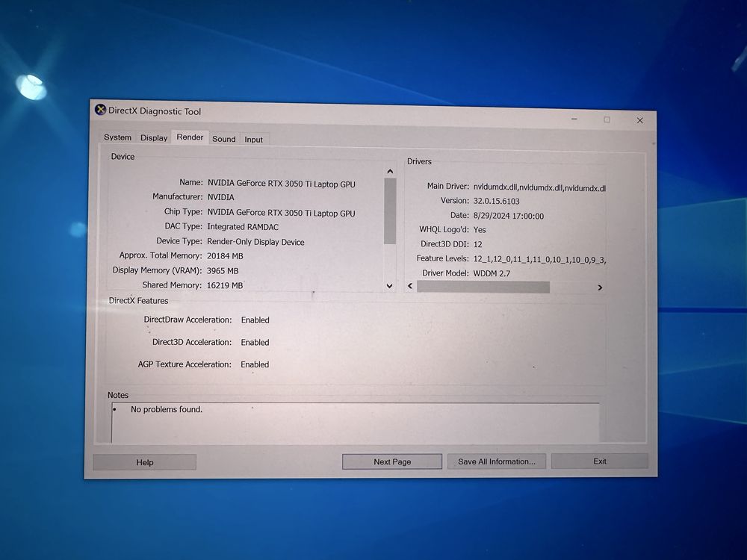This screenshot has width=747, height=560.
Task: Click Save All Information button
Action: [x=497, y=461]
